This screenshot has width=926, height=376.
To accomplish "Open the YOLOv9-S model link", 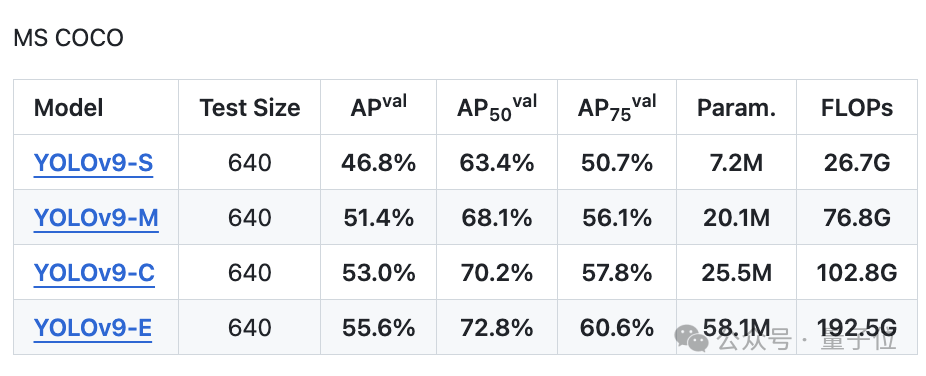I will tap(93, 163).
